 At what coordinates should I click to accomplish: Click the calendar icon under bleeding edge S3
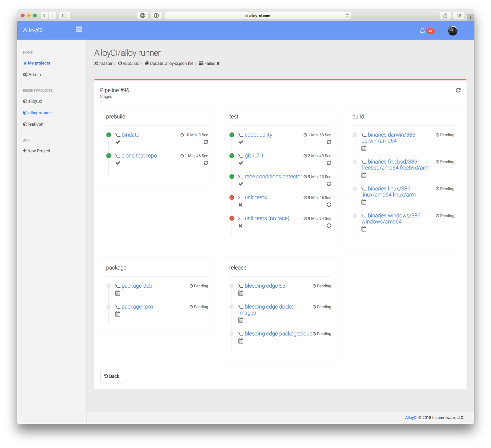tap(241, 293)
